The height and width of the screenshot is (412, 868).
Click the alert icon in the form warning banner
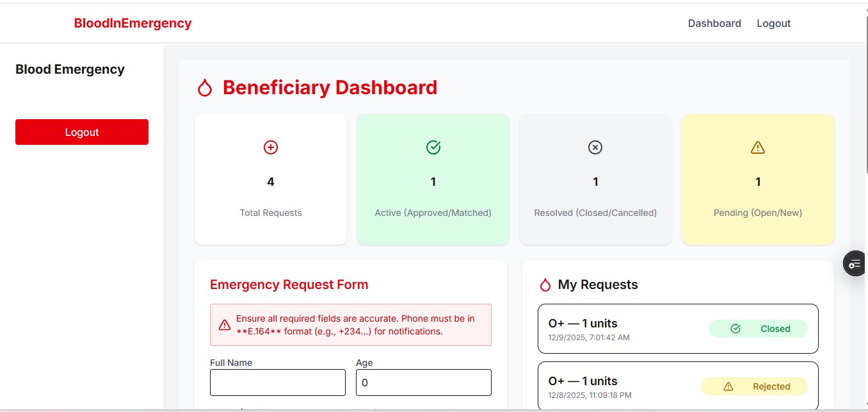coord(225,325)
